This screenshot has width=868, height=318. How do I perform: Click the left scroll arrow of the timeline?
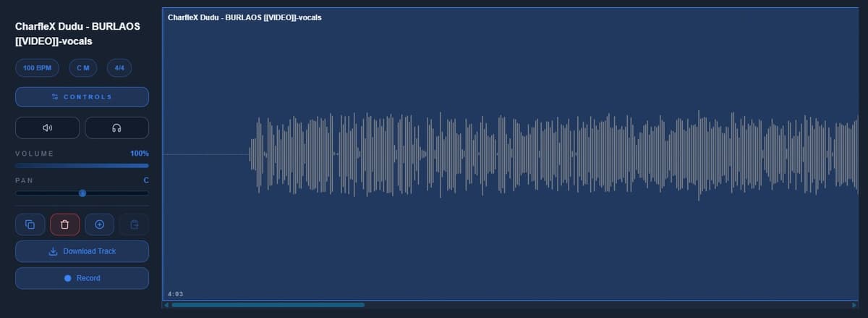click(166, 305)
